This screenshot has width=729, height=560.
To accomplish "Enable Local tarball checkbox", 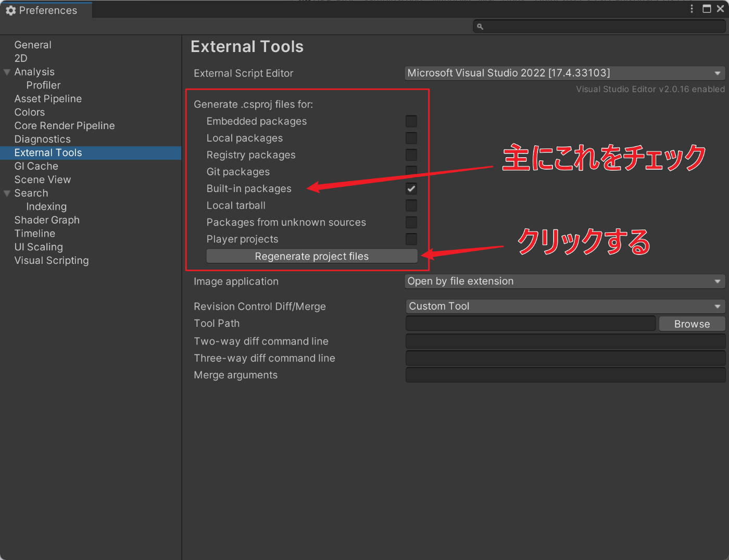I will pyautogui.click(x=411, y=206).
